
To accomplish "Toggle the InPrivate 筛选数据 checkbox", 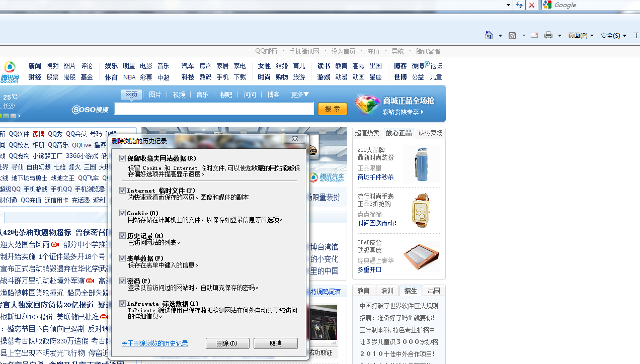I will point(122,304).
